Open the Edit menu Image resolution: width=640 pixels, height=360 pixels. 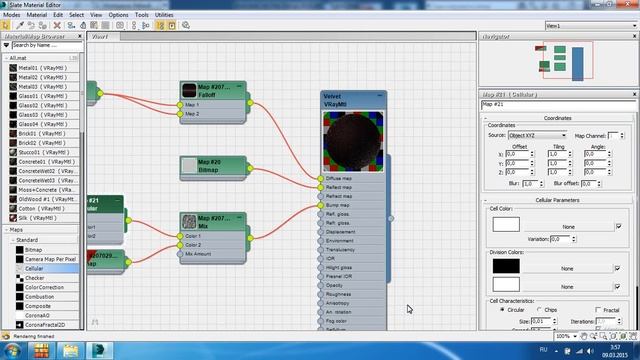(58, 15)
